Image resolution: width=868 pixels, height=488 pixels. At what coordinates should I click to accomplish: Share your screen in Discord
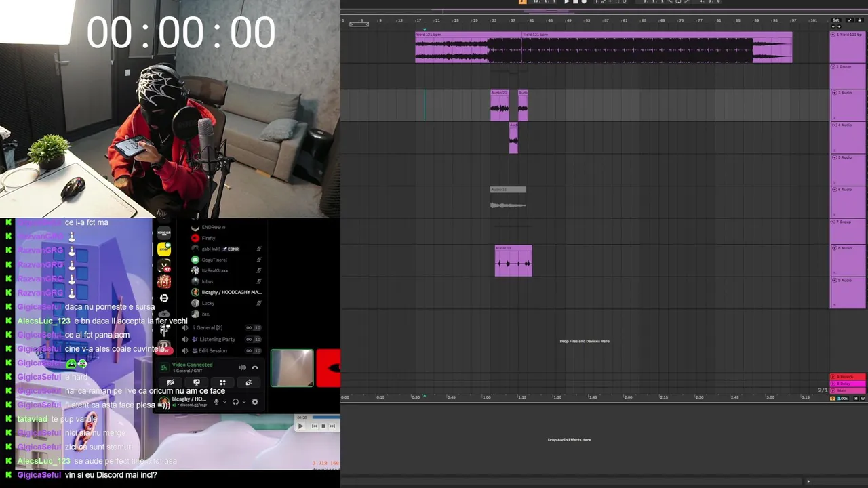[x=197, y=382]
